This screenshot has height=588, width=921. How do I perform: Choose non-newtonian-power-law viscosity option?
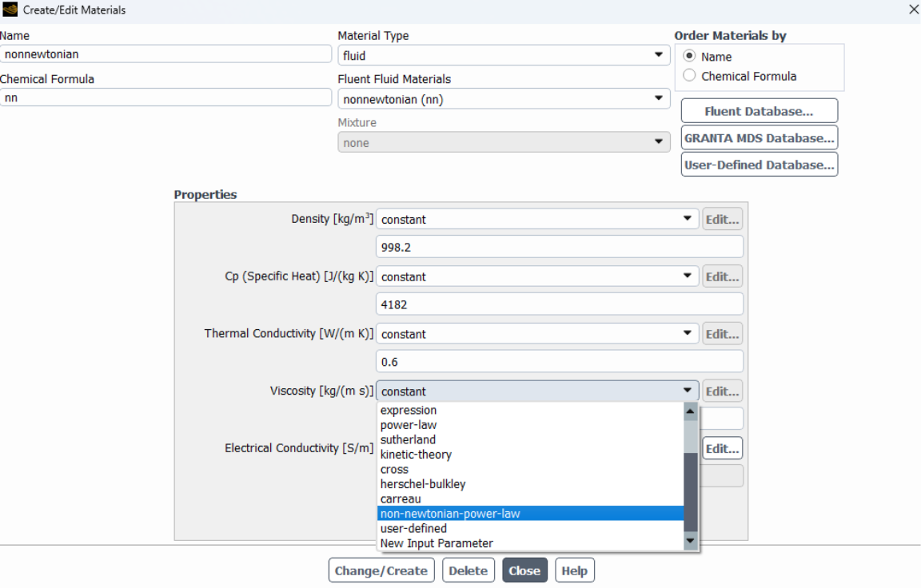(x=450, y=514)
